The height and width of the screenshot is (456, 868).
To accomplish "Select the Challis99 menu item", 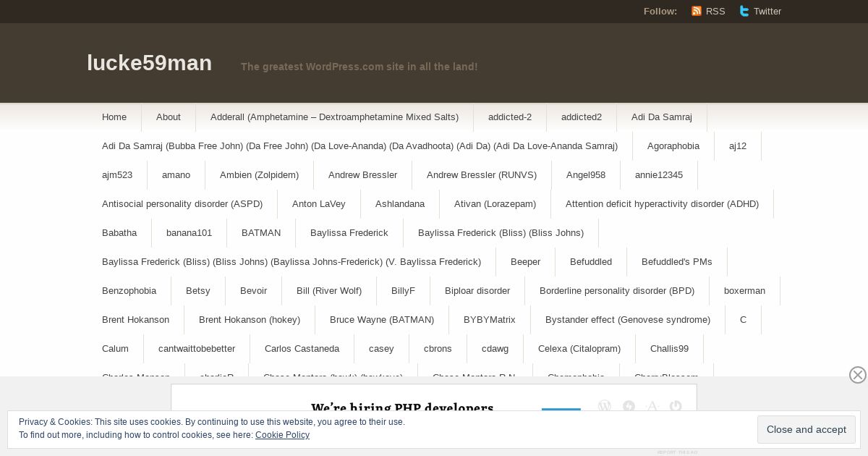I will [669, 348].
